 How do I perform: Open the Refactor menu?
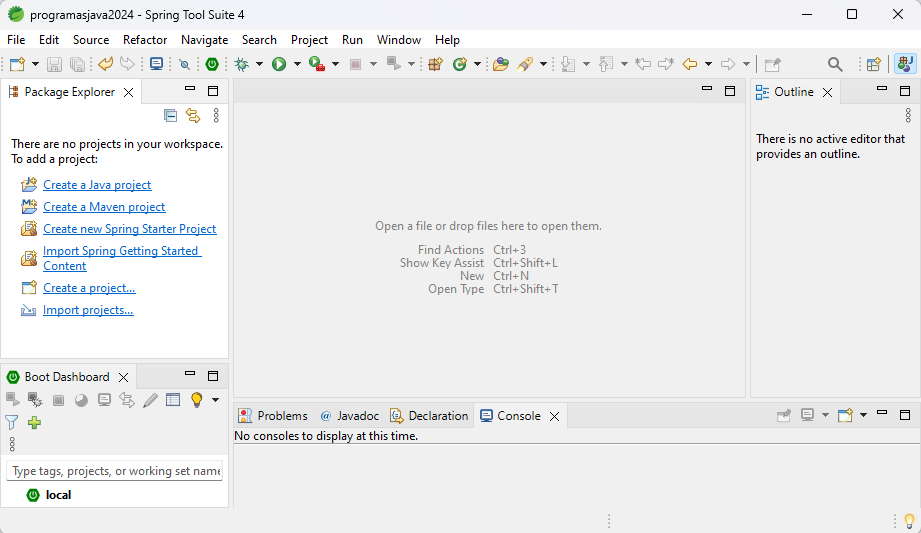click(x=145, y=39)
